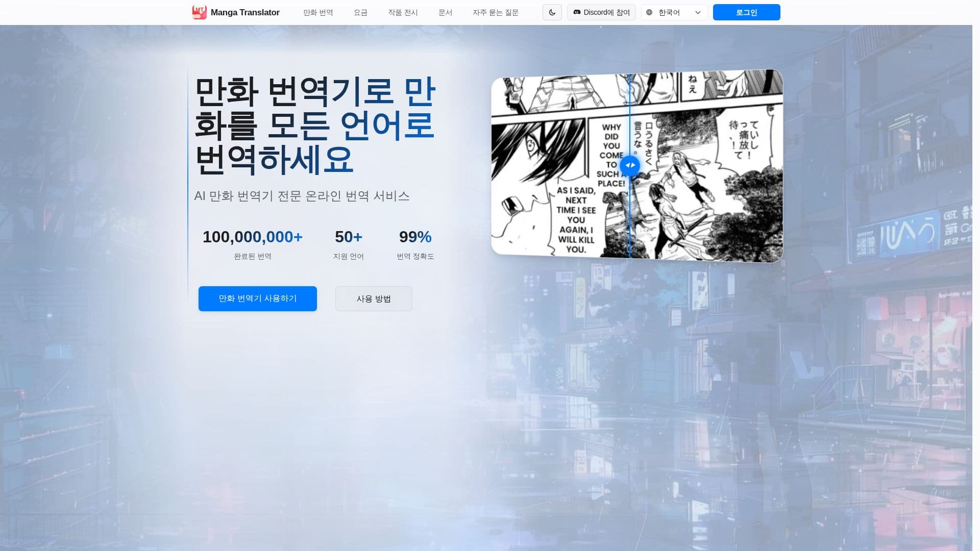Screen dimensions: 980x551
Task: Click the Manga Translator brand name link
Action: (245, 12)
